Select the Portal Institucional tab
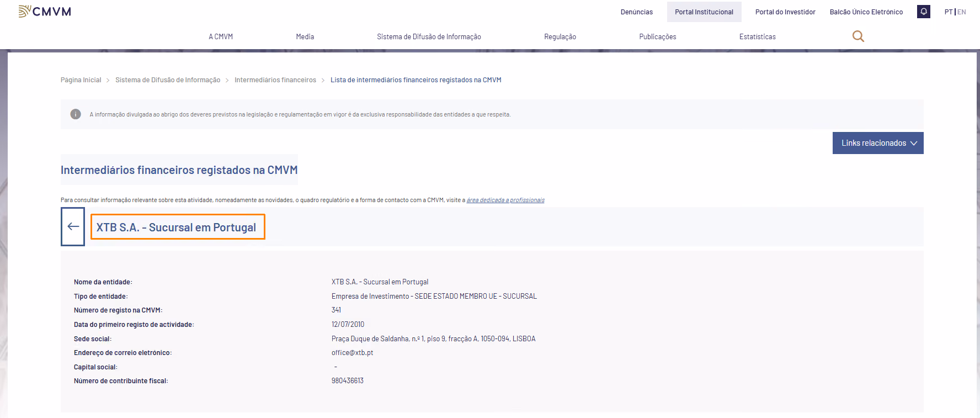 [704, 12]
